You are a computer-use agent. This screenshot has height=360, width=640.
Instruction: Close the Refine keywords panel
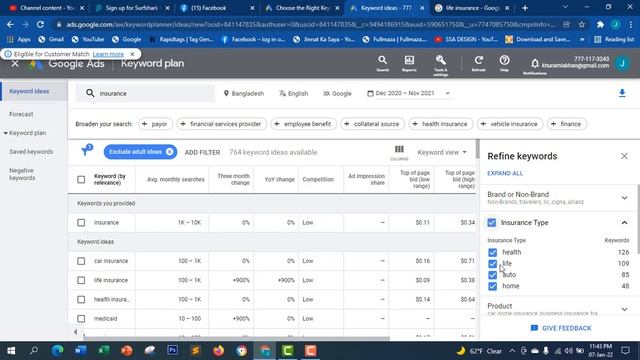click(x=624, y=156)
